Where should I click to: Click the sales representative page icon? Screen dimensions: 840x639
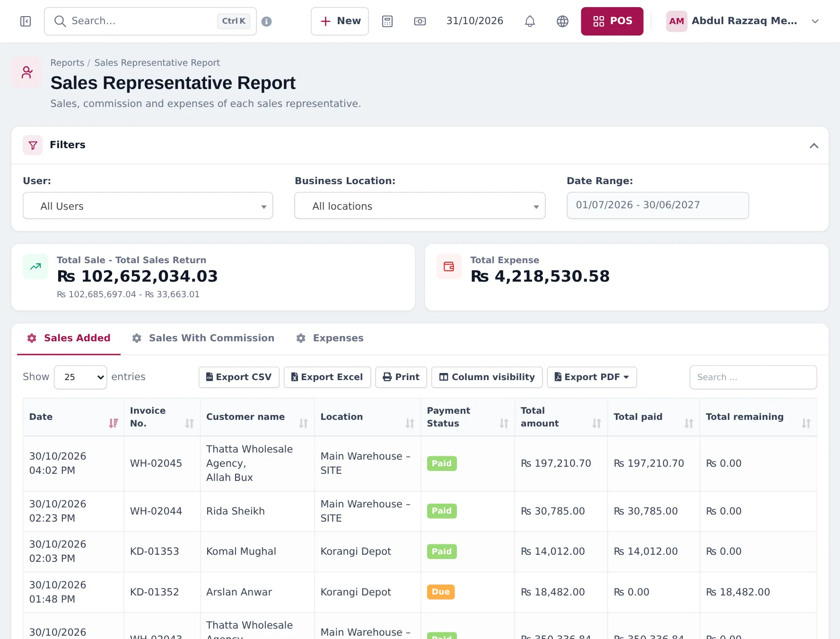(x=27, y=72)
